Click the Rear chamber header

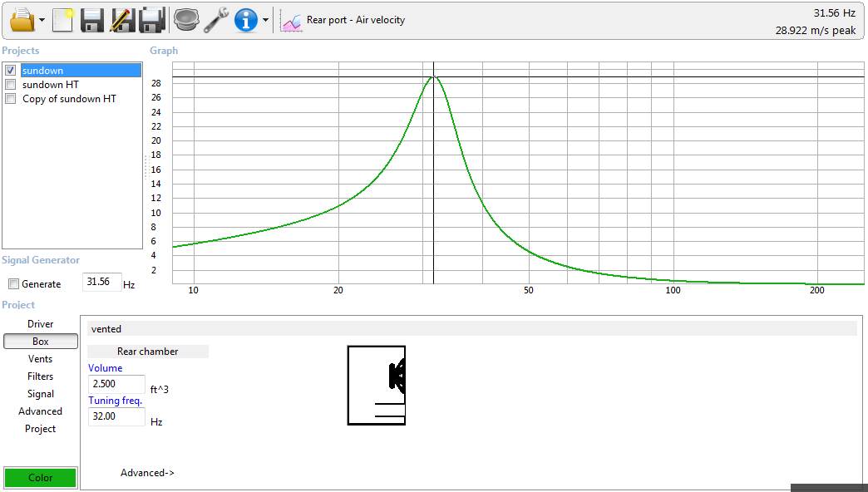click(148, 352)
